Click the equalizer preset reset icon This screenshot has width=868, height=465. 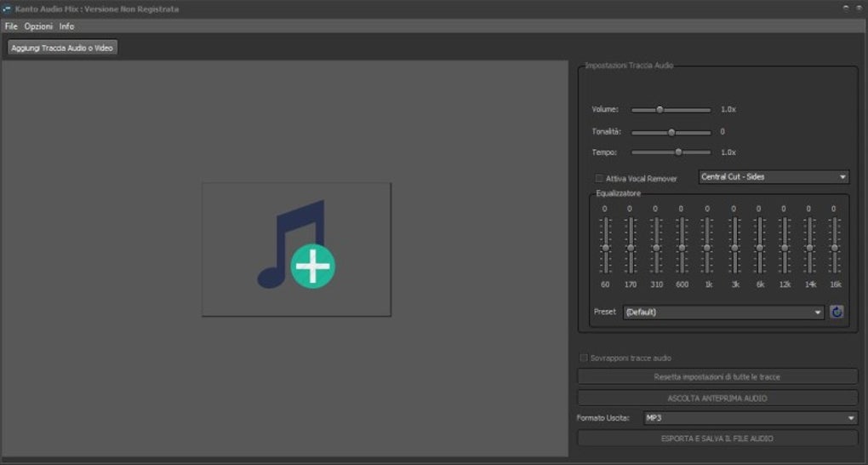coord(837,312)
